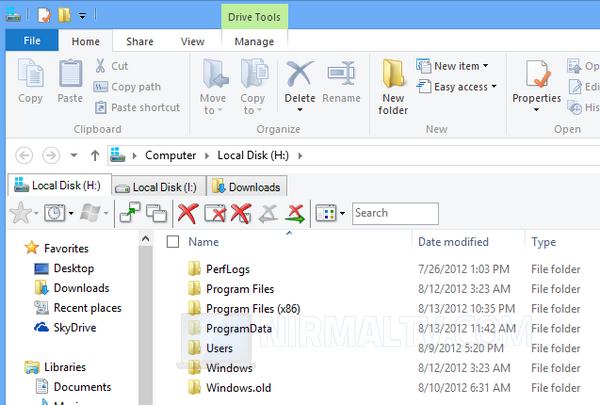This screenshot has height=405, width=600.
Task: Open Recent places in Favorites
Action: (78, 308)
